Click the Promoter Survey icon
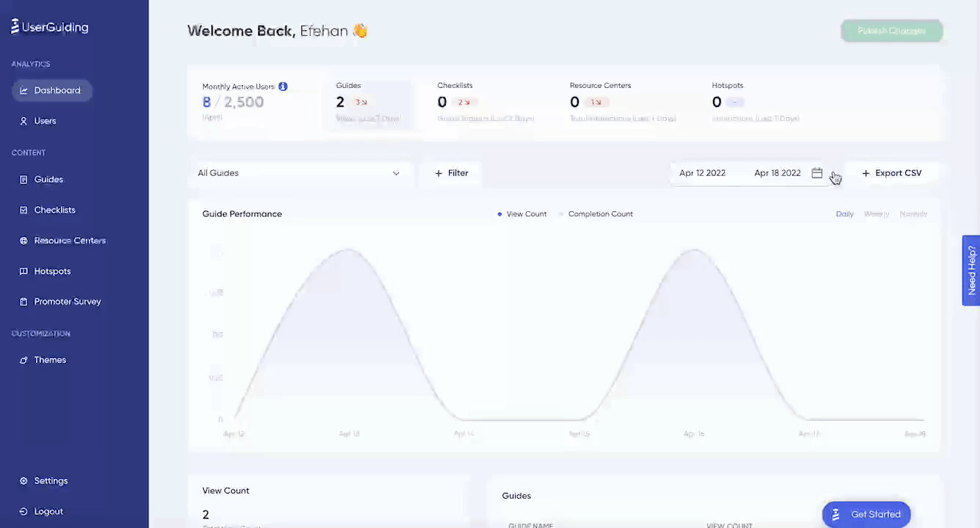Image resolution: width=980 pixels, height=528 pixels. coord(23,301)
